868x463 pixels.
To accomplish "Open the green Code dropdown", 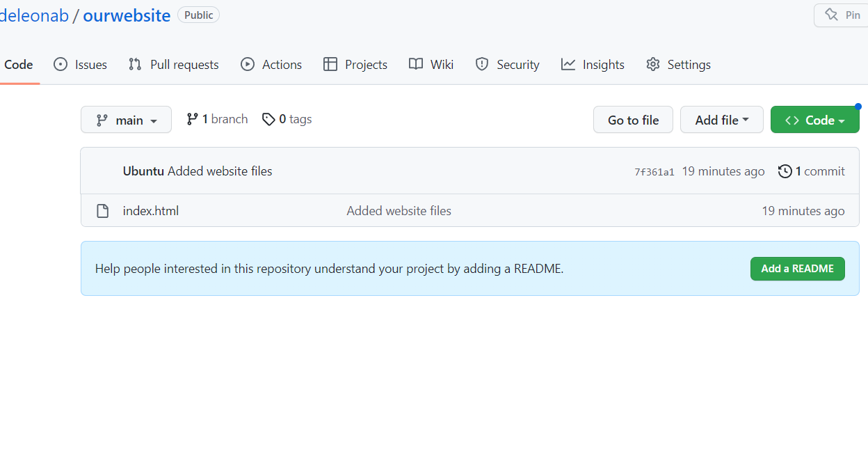I will coord(815,120).
